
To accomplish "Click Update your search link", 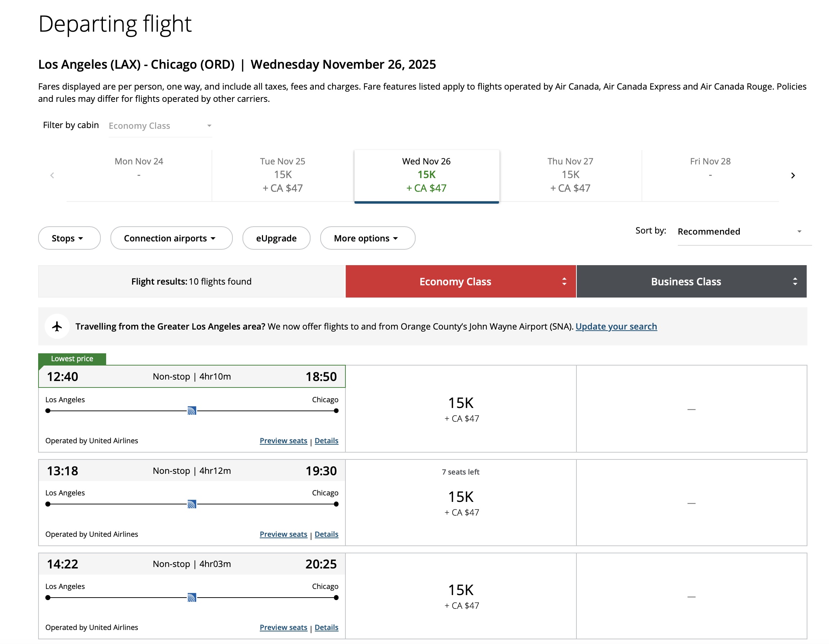I will pyautogui.click(x=616, y=326).
